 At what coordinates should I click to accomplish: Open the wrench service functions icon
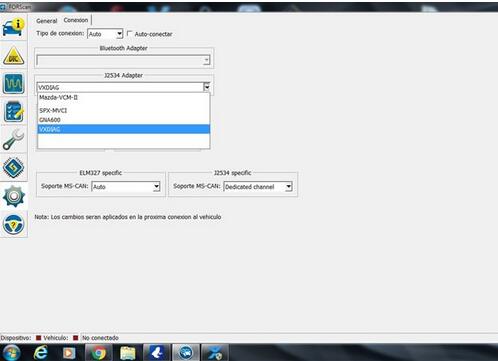13,139
